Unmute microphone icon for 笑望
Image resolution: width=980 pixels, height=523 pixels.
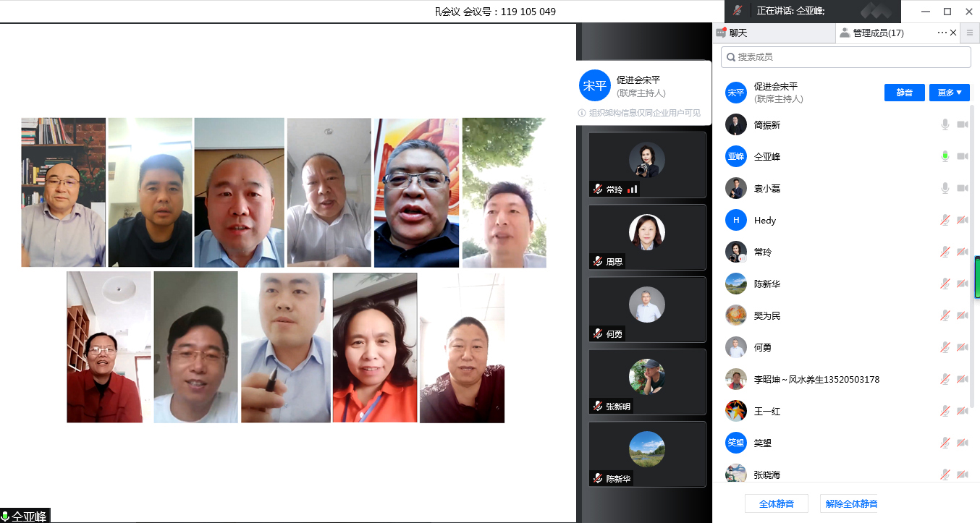(945, 443)
